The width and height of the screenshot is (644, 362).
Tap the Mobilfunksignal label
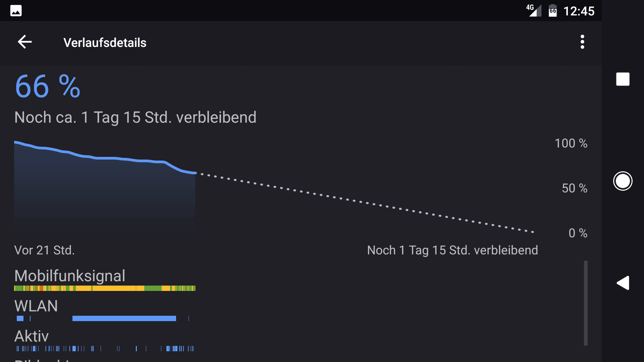click(70, 276)
